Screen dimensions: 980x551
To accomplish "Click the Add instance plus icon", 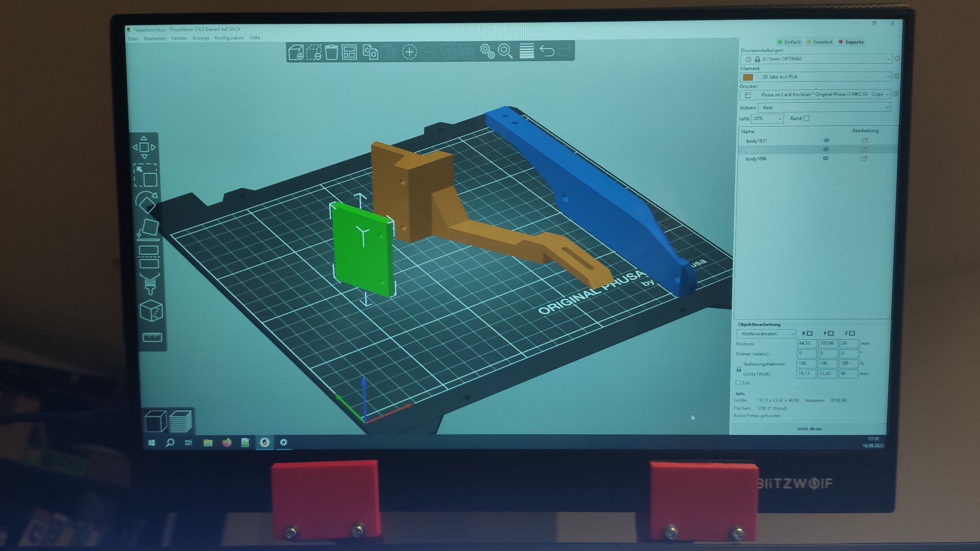I will [409, 52].
